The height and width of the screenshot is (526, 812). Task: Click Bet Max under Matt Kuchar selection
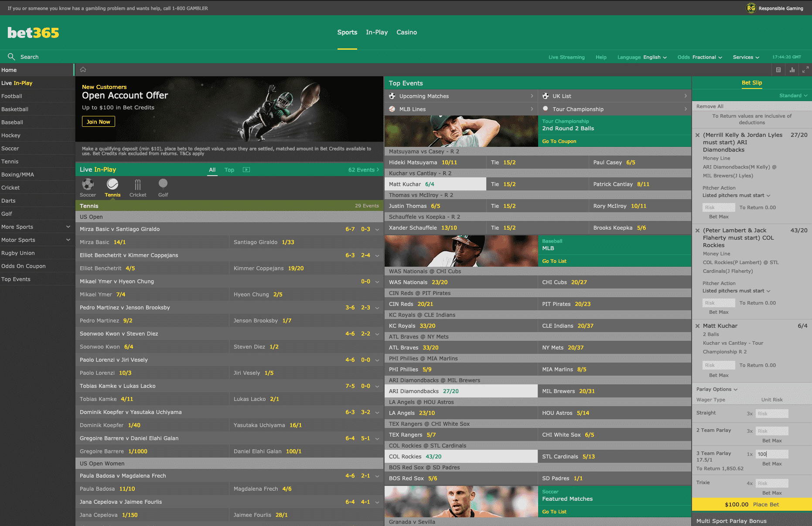pyautogui.click(x=719, y=375)
